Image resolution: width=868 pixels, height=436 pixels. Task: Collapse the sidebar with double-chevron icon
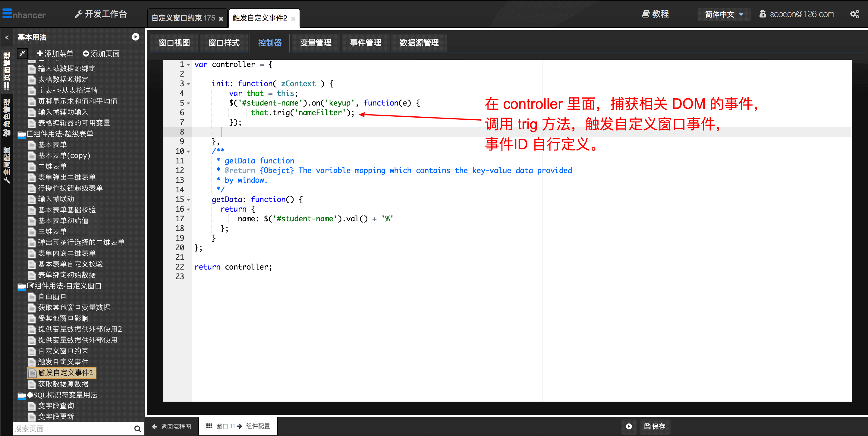[x=7, y=37]
